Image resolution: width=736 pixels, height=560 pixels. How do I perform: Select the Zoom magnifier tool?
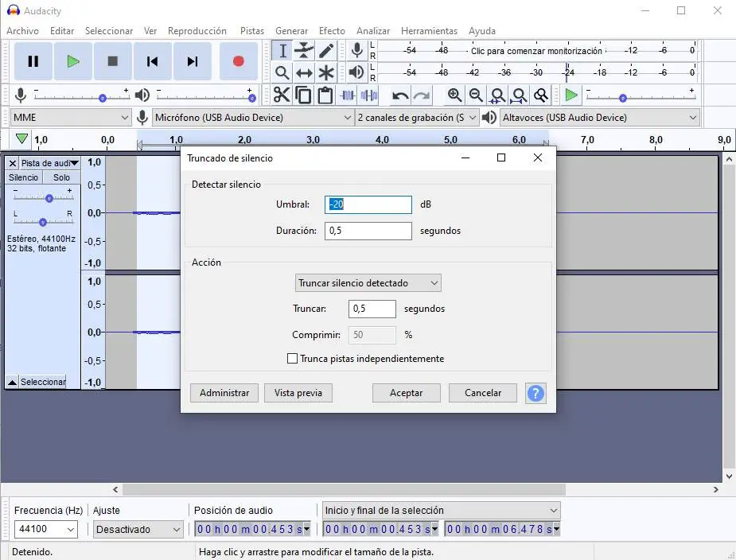click(x=282, y=73)
